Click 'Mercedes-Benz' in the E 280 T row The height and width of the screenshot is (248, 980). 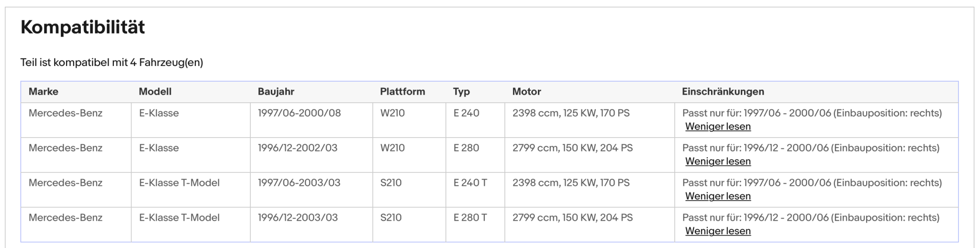pyautogui.click(x=66, y=218)
